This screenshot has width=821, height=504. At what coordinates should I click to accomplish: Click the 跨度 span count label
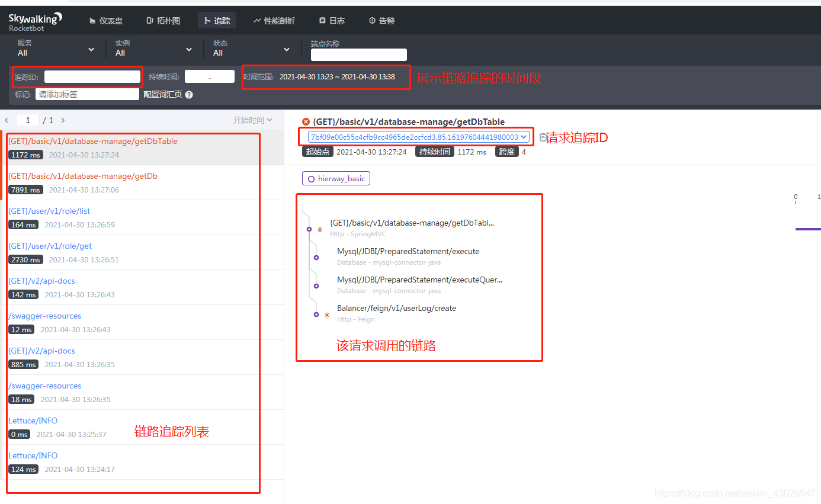[506, 152]
